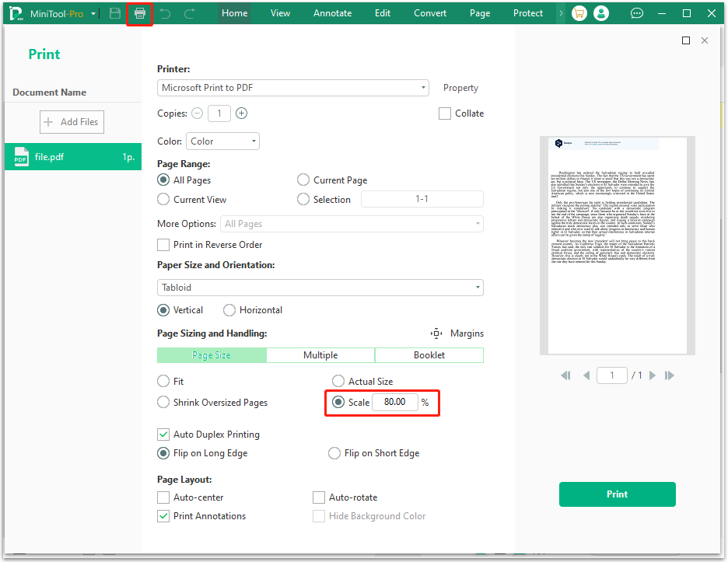Enable the Auto-rotate checkbox
Viewport: 728px width, 562px height.
point(319,497)
